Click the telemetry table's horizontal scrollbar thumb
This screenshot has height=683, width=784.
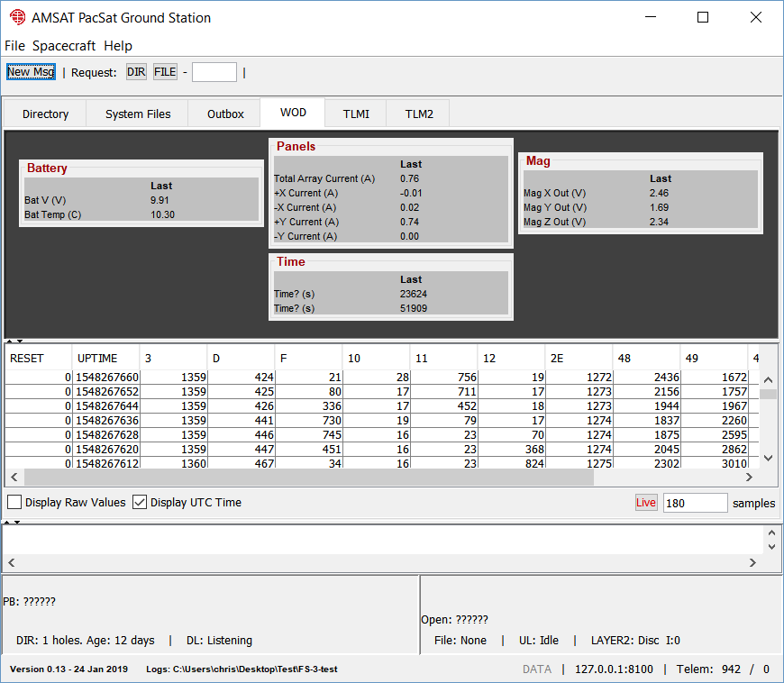(309, 477)
